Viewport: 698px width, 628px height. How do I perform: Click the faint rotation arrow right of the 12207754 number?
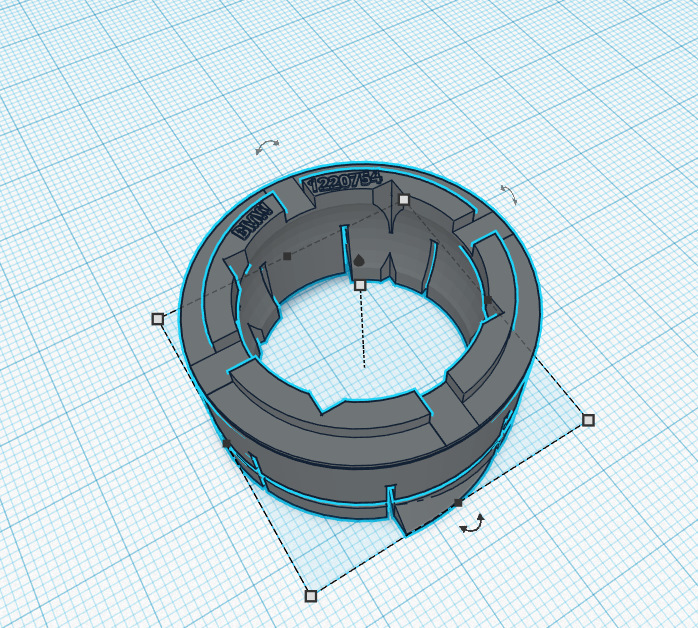click(509, 194)
